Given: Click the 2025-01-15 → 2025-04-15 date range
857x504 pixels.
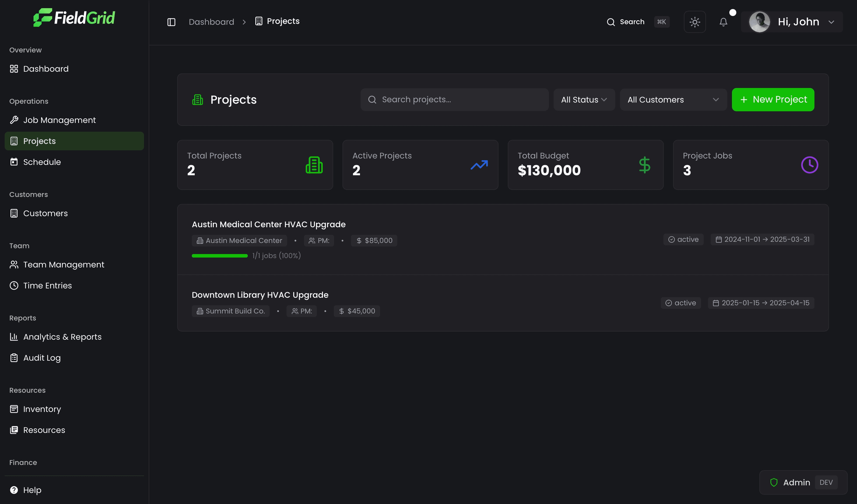Looking at the screenshot, I should click(x=761, y=303).
